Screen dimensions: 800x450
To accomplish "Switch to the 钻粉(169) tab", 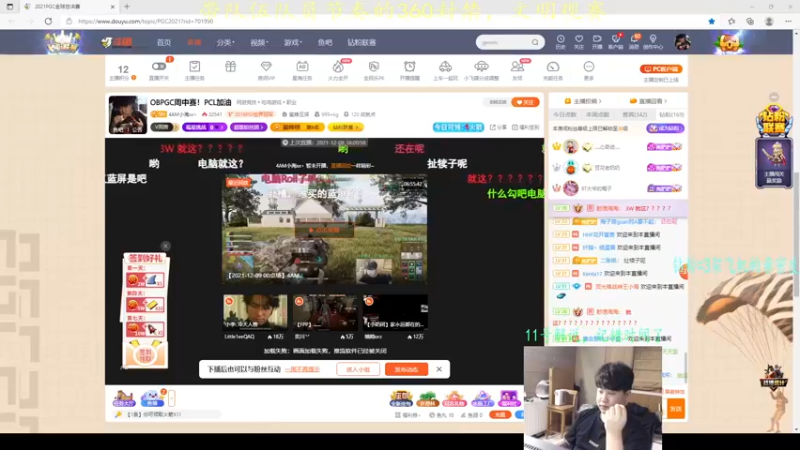I will 671,114.
